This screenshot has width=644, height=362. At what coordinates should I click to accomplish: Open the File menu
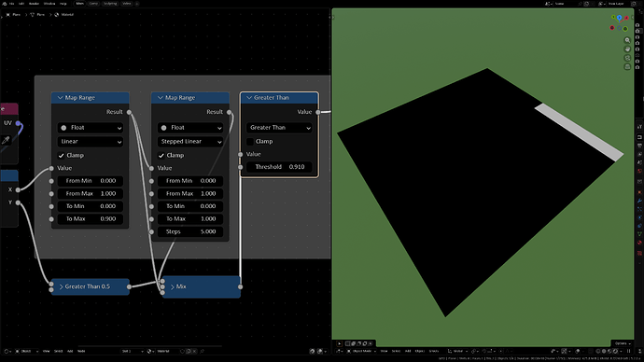11,4
